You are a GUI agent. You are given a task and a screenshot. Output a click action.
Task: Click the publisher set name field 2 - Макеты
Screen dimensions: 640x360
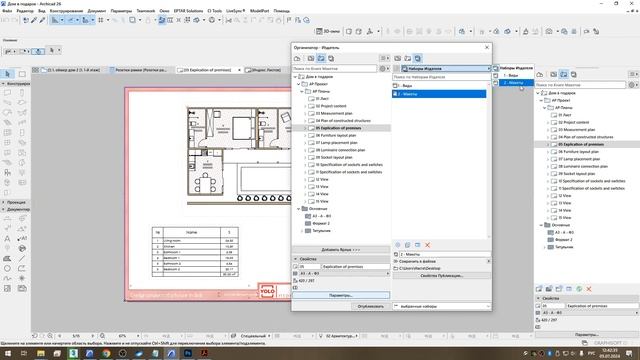[x=445, y=254]
